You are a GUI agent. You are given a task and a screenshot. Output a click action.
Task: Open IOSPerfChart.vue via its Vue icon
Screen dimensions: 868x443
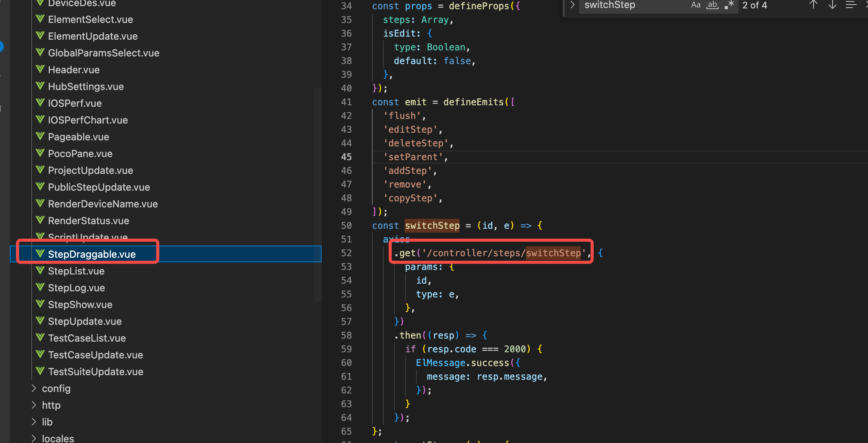40,120
